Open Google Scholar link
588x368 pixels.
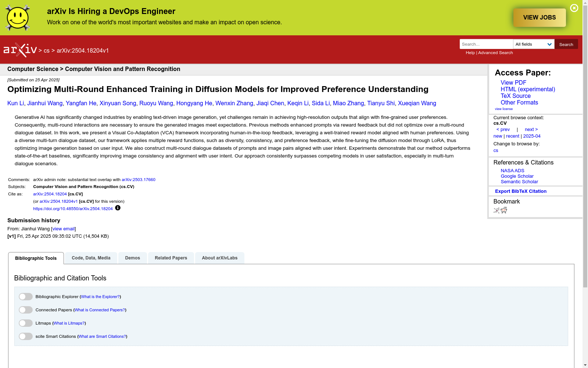[517, 176]
